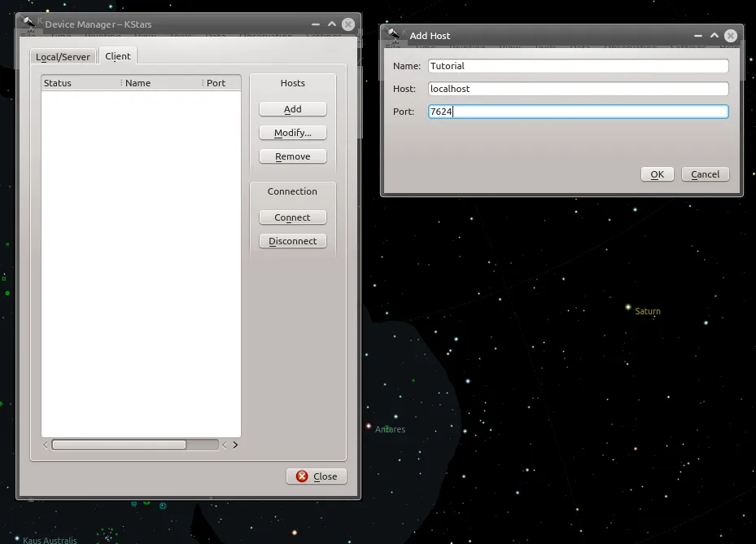Click the right arrow of the host list scrollbar
756x544 pixels.
[x=235, y=445]
